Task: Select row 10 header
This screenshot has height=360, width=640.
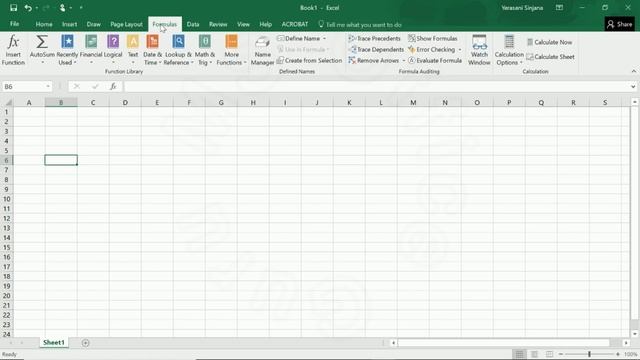Action: pos(7,199)
